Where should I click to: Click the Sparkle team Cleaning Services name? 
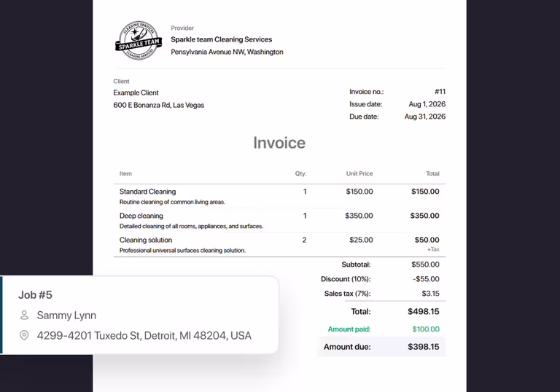click(222, 39)
